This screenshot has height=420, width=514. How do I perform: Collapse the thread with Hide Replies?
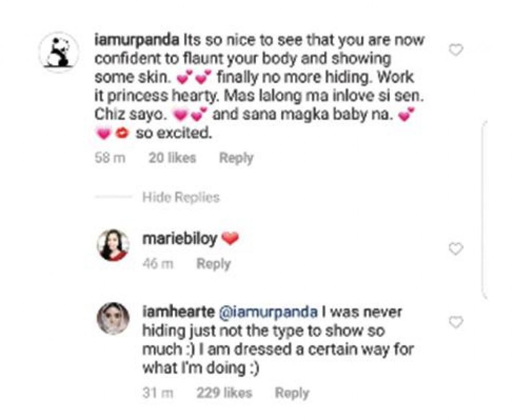coord(180,197)
